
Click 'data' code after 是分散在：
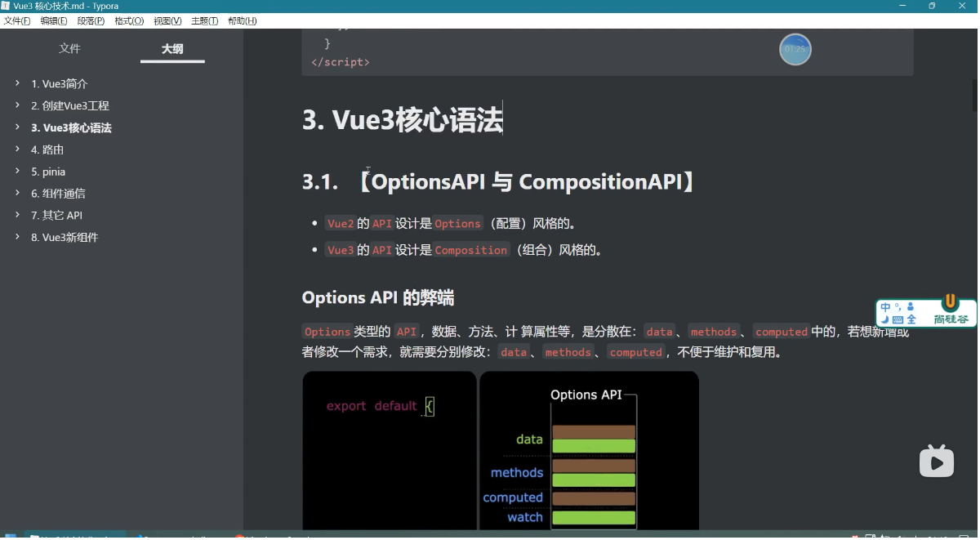659,332
